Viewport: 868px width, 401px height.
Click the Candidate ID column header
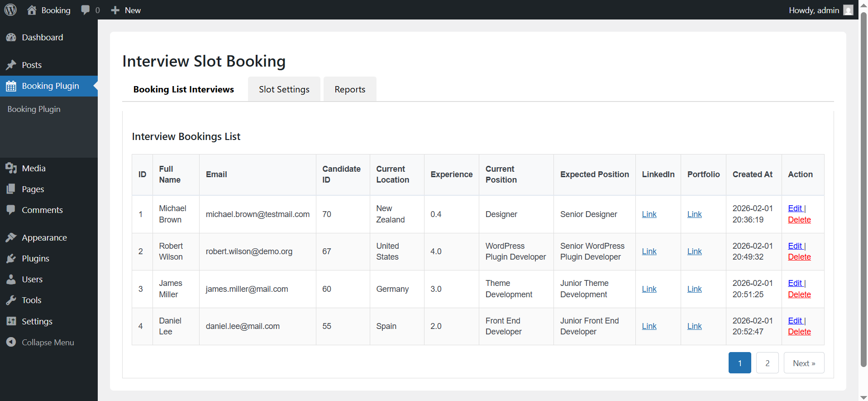[x=343, y=174]
